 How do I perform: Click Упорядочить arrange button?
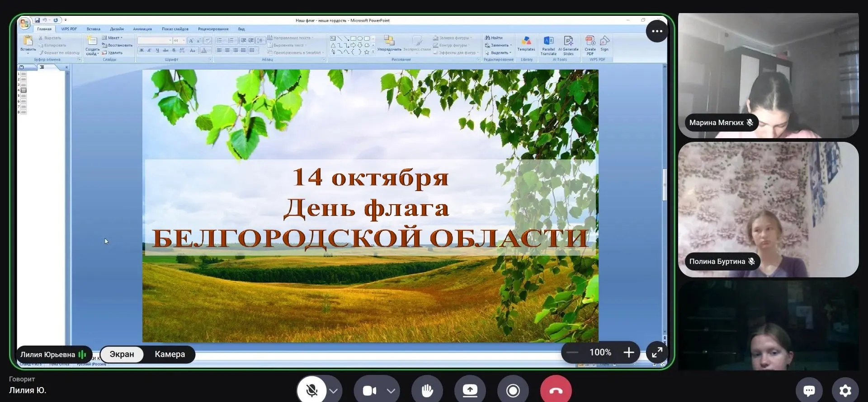tap(389, 44)
